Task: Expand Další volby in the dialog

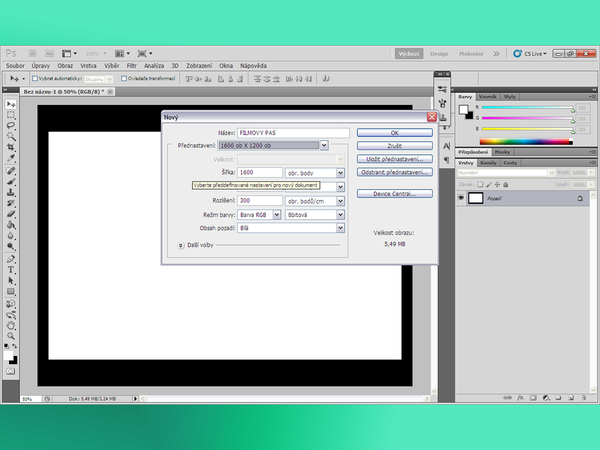Action: (181, 244)
